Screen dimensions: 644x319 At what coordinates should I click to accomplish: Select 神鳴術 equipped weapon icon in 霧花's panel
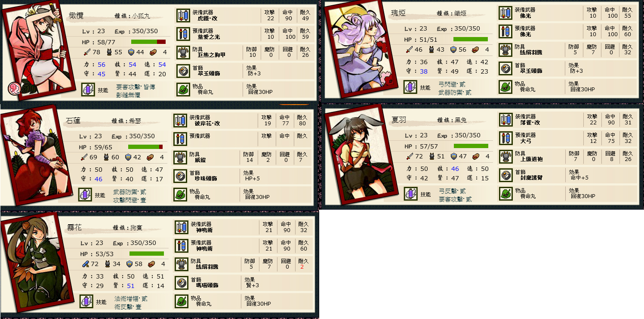[x=181, y=227]
